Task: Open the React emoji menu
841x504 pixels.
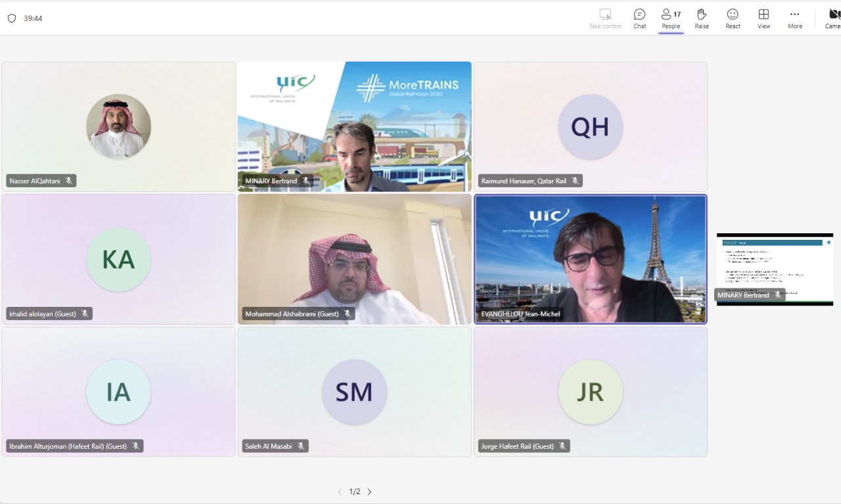Action: tap(733, 18)
